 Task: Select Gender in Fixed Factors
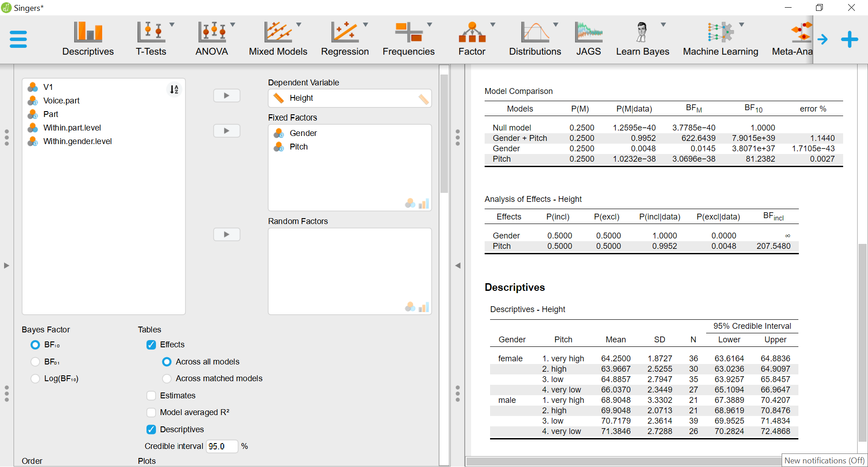[x=349, y=133]
